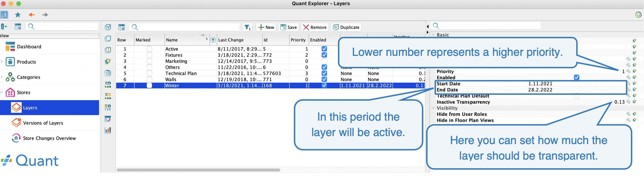
Task: Open table column settings icon beside search
Action: 121,27
